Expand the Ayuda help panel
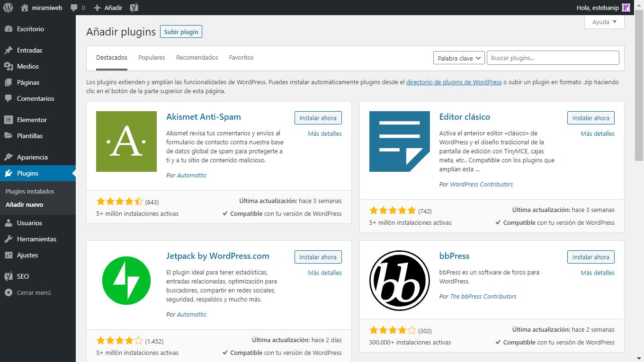The height and width of the screenshot is (362, 644). [x=604, y=22]
